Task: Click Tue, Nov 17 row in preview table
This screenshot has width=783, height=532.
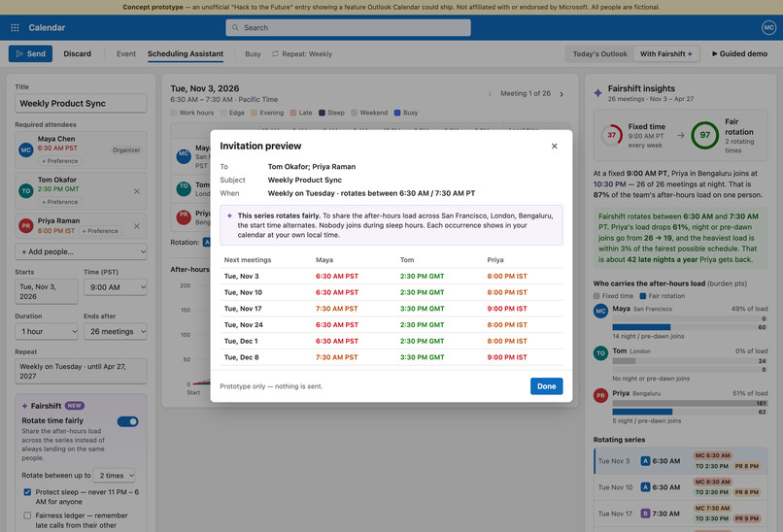Action: 391,309
